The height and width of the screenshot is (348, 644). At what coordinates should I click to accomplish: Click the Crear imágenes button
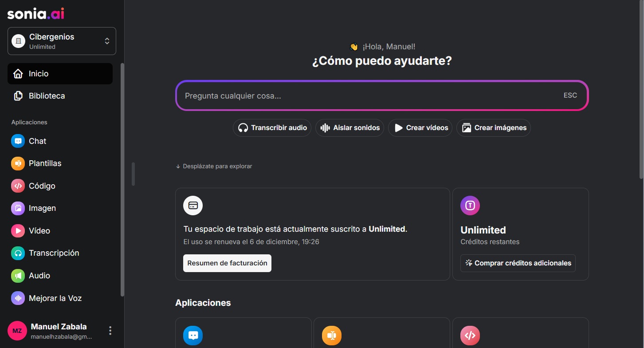(493, 128)
